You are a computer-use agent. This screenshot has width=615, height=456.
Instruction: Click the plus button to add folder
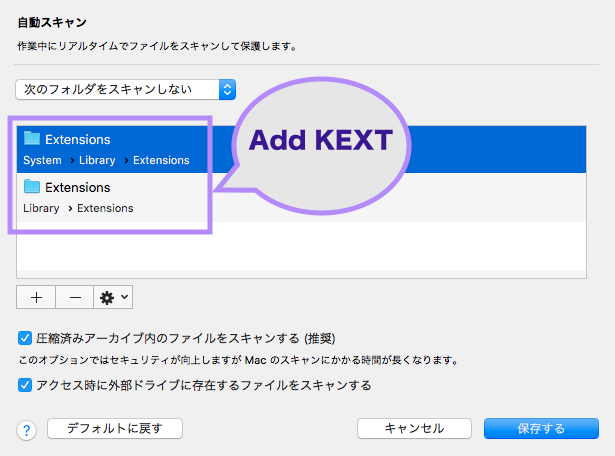36,297
